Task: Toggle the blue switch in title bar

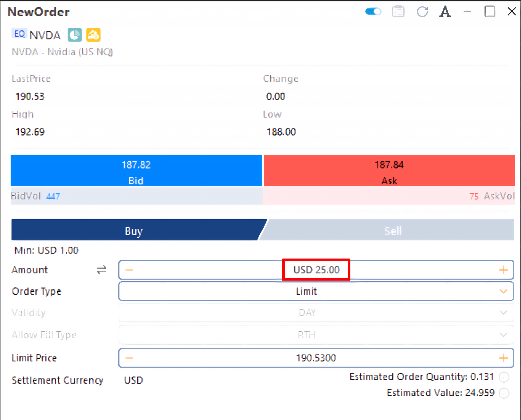Action: pyautogui.click(x=373, y=11)
